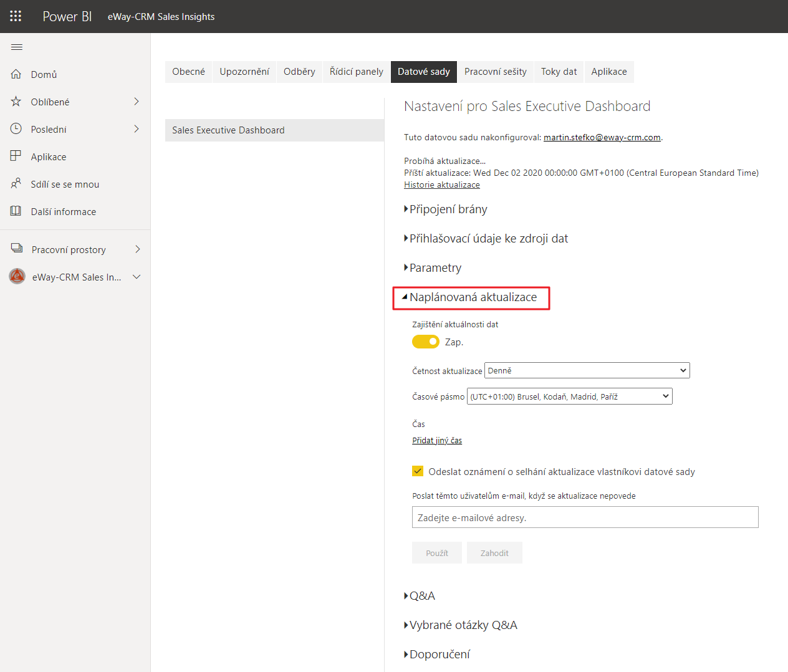Expand the Oblíbené chevron
788x672 pixels.
(137, 102)
